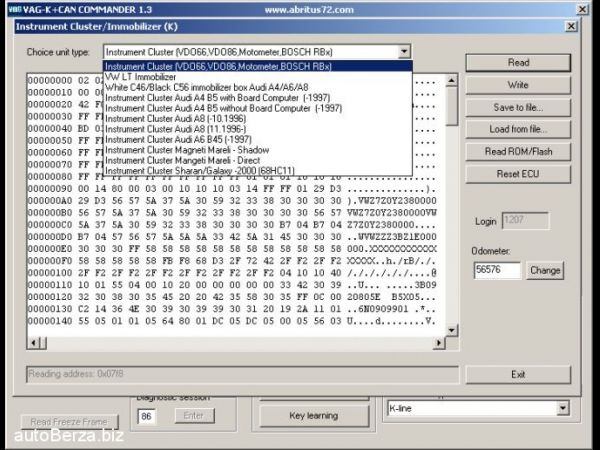Open the K-line interface dropdown
Viewport: 600px width, 450px height.
(562, 408)
